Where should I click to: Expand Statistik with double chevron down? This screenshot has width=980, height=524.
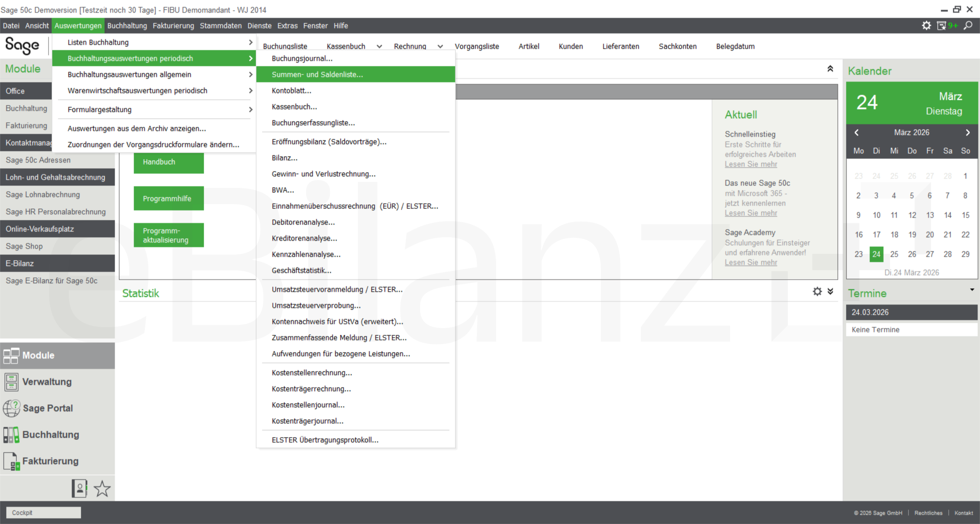pos(830,291)
